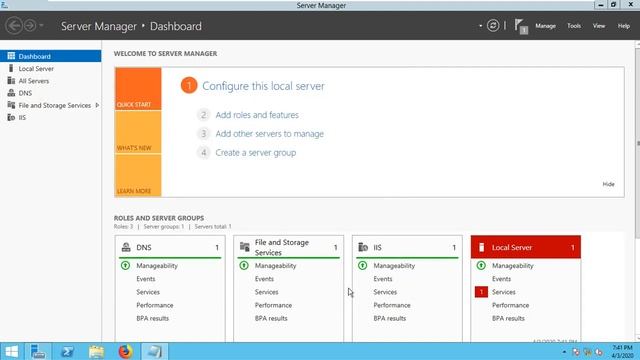Open the red Local Server tile header
This screenshot has width=640, height=360.
tap(526, 247)
